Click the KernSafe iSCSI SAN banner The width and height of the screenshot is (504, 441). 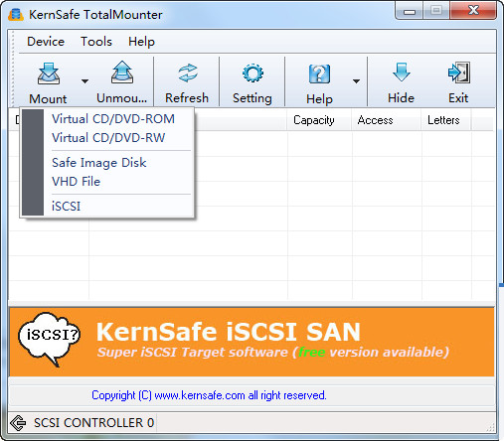[252, 342]
